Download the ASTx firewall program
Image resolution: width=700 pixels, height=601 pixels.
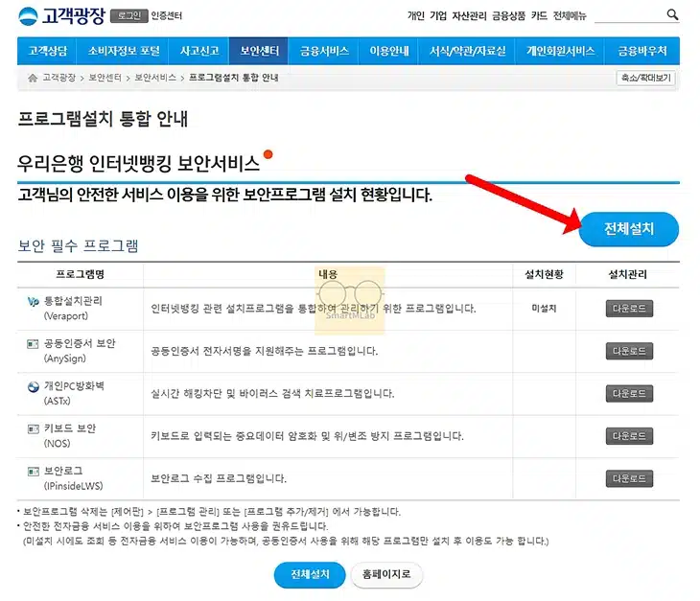[x=629, y=394]
